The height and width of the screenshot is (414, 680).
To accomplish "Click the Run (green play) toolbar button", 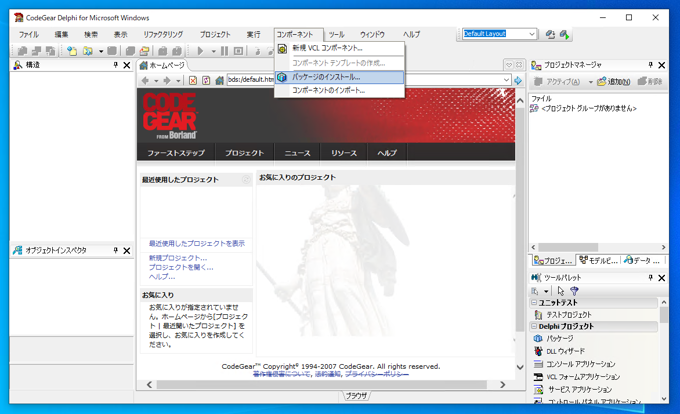I will tap(200, 51).
